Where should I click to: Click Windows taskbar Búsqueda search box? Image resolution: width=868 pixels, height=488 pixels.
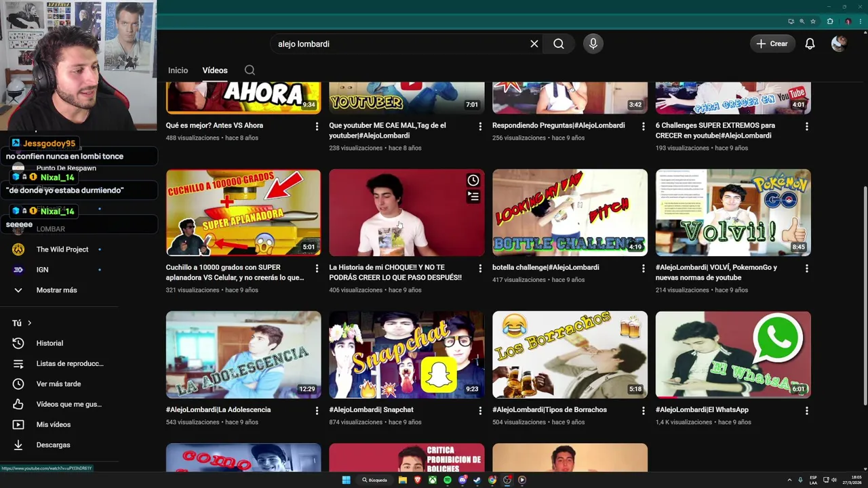pos(375,480)
